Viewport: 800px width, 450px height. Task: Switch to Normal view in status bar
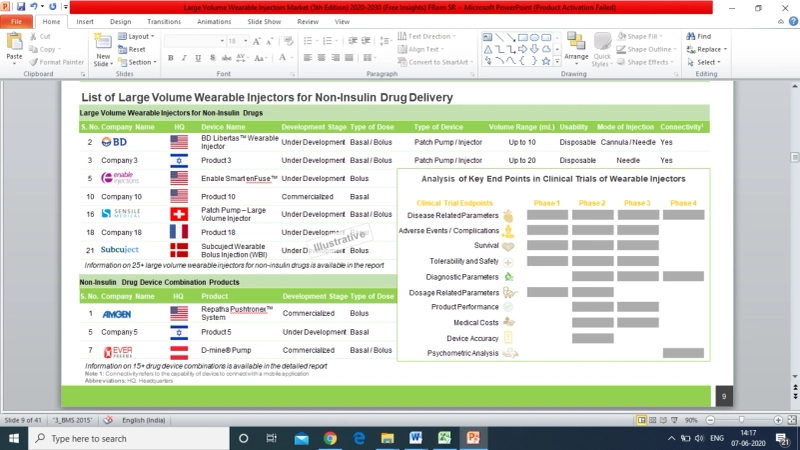click(641, 420)
